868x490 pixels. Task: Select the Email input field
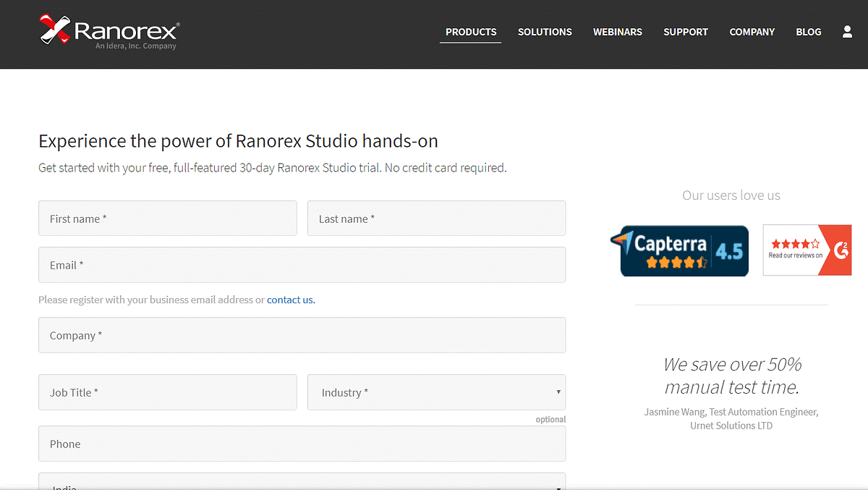tap(302, 265)
